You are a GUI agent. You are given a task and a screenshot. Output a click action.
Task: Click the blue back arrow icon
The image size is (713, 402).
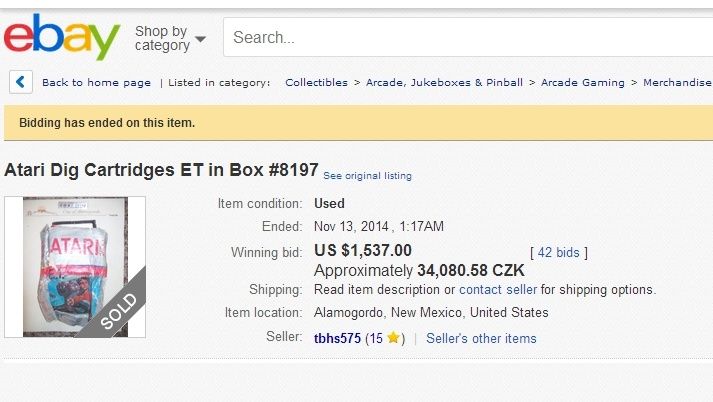click(x=20, y=82)
